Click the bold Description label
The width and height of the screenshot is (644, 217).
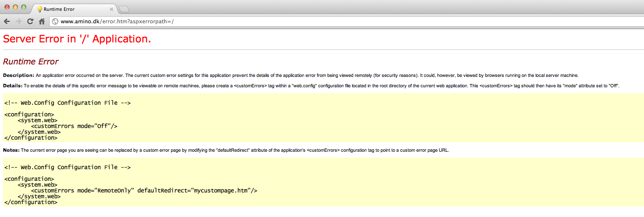pos(18,75)
